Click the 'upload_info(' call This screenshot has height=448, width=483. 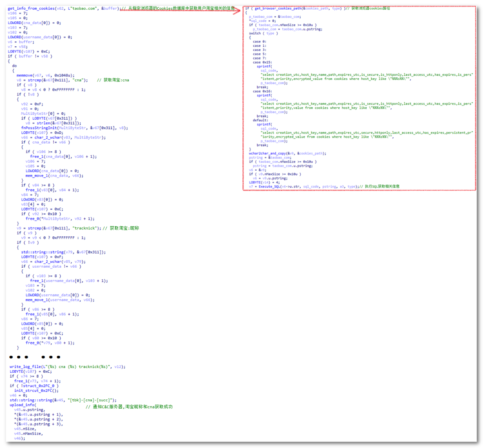click(x=23, y=405)
